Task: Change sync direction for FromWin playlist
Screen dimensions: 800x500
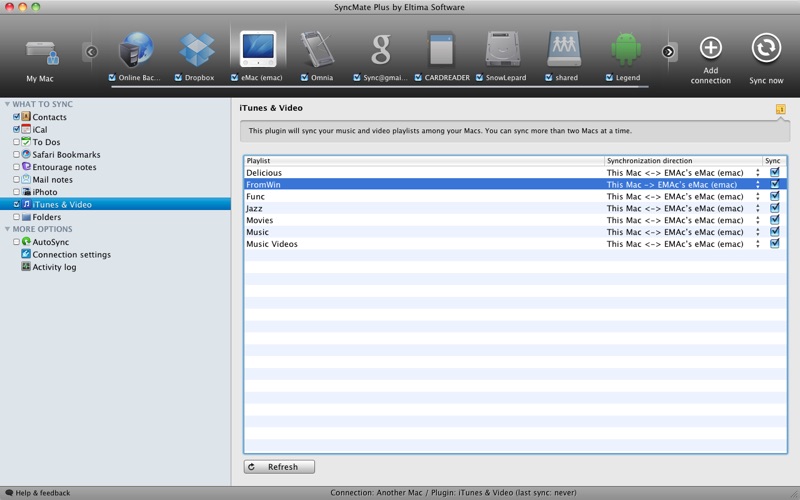Action: (758, 185)
